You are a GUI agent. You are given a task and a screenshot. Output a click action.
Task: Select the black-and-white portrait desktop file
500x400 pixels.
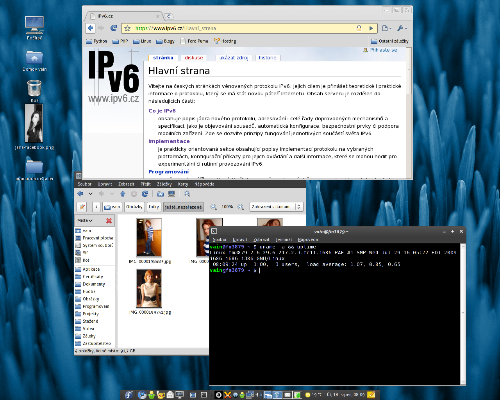pos(34,126)
